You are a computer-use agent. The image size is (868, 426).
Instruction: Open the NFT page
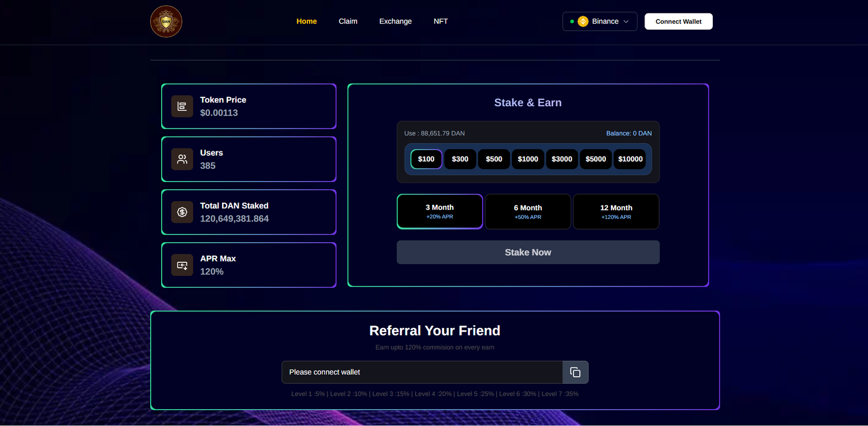[x=441, y=21]
